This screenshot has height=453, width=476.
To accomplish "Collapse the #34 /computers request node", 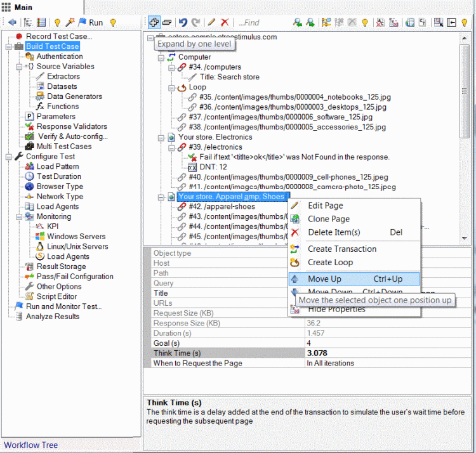I will coord(171,67).
